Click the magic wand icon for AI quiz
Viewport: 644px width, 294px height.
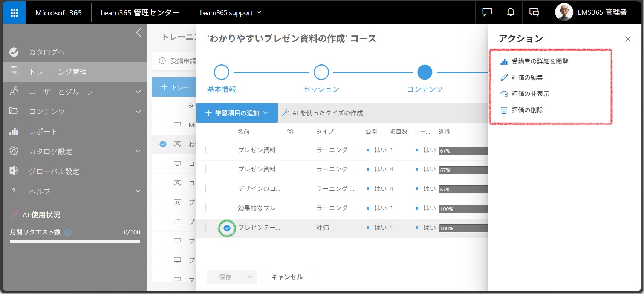coord(285,113)
